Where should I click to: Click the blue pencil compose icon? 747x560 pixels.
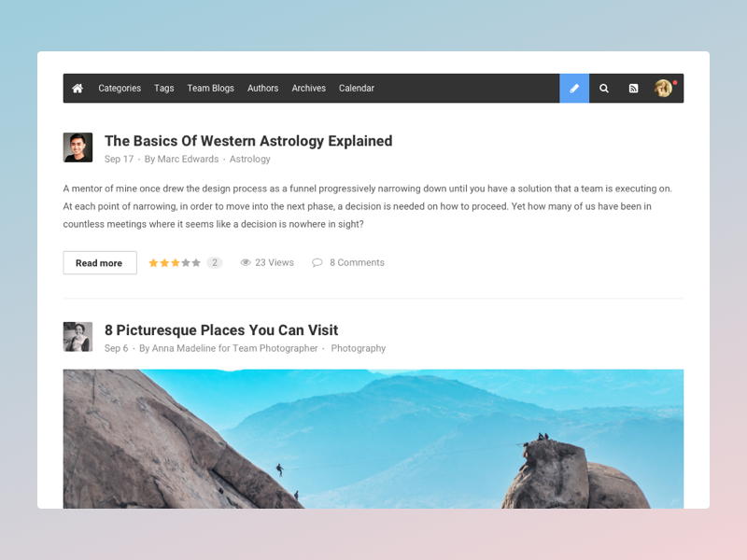coord(574,88)
